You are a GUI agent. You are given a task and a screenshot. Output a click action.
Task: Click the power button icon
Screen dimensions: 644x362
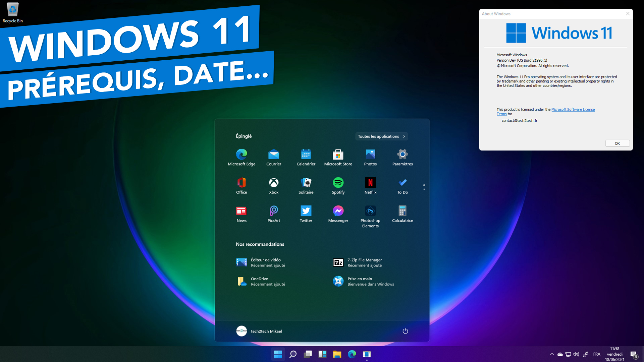pos(405,330)
